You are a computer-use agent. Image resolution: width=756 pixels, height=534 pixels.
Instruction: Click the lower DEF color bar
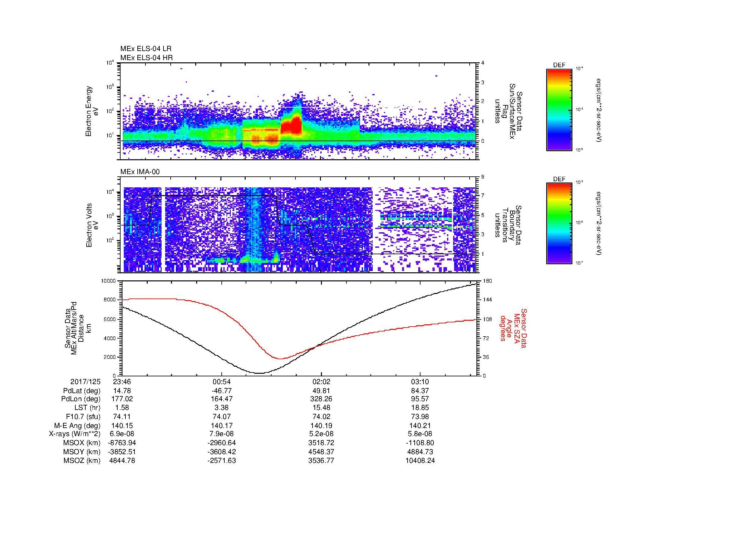(x=559, y=224)
